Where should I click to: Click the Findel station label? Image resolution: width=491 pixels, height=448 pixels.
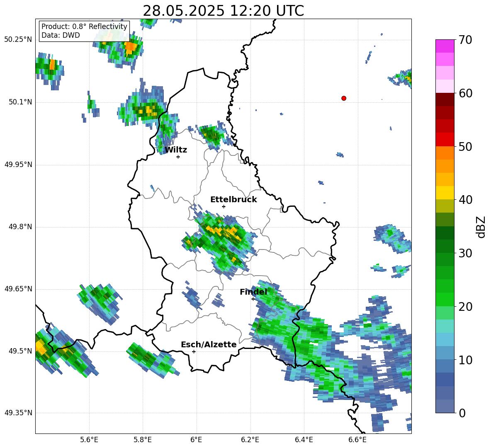[253, 292]
